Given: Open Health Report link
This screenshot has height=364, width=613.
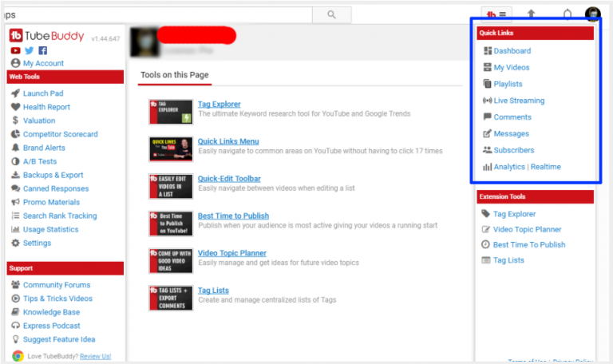Looking at the screenshot, I should [x=46, y=107].
